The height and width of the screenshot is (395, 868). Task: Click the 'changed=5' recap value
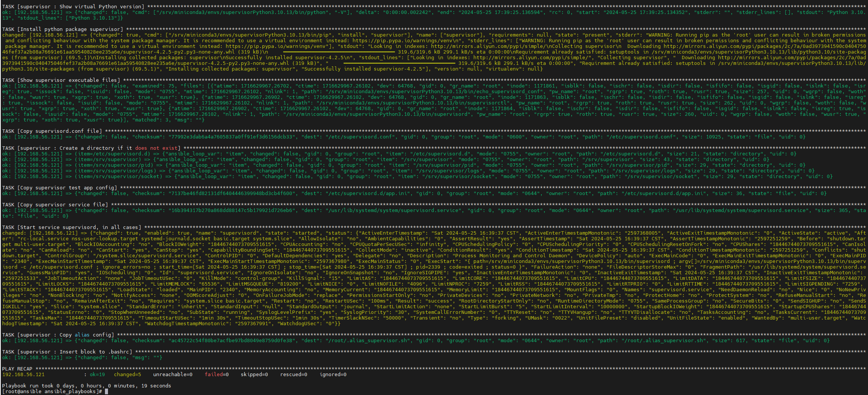tap(128, 374)
